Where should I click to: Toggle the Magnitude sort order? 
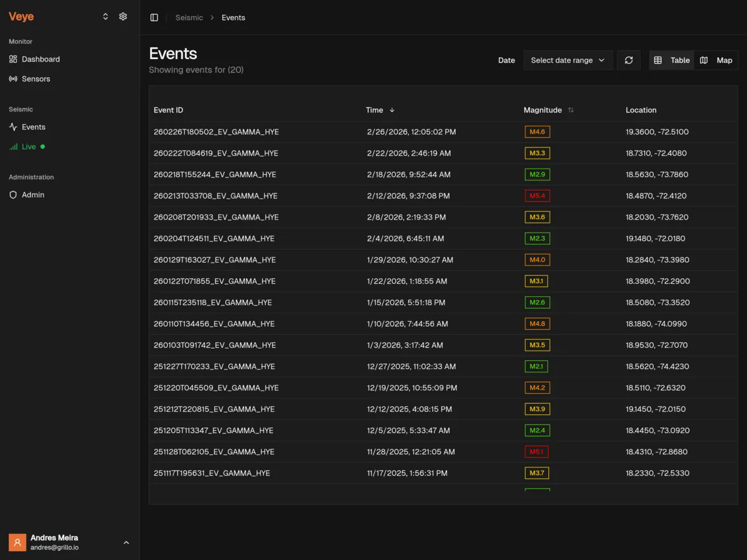(570, 110)
